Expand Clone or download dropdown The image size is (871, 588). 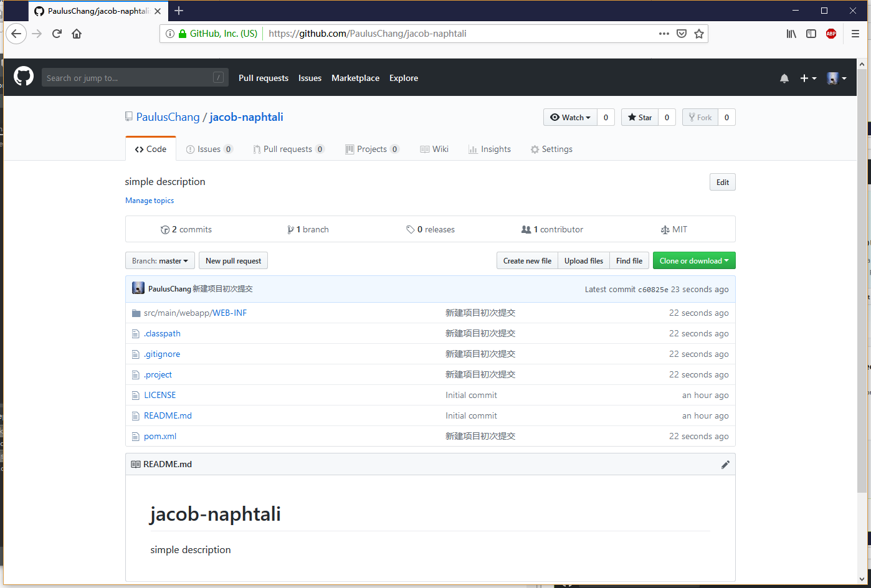694,260
